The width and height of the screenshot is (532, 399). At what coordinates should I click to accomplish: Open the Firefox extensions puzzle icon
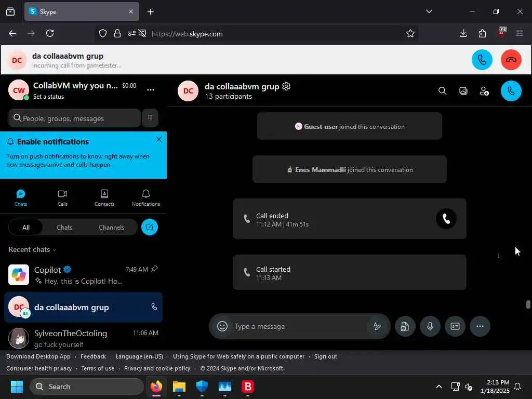pyautogui.click(x=482, y=33)
